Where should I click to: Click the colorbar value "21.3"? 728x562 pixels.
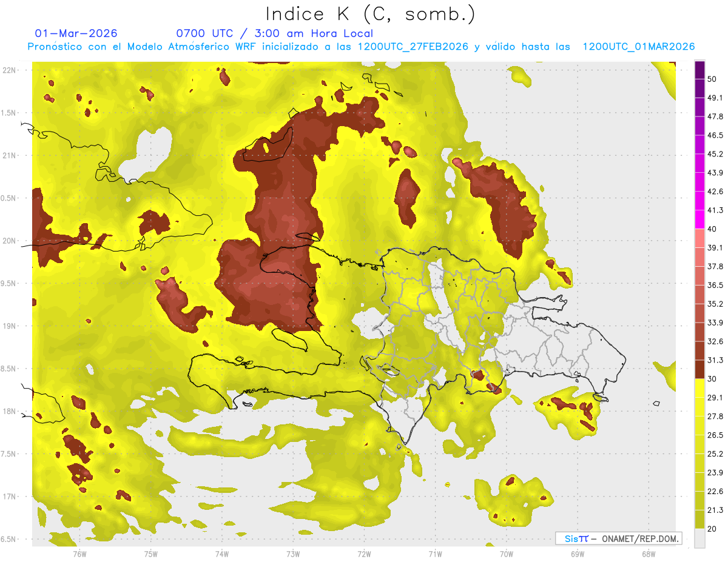click(715, 510)
